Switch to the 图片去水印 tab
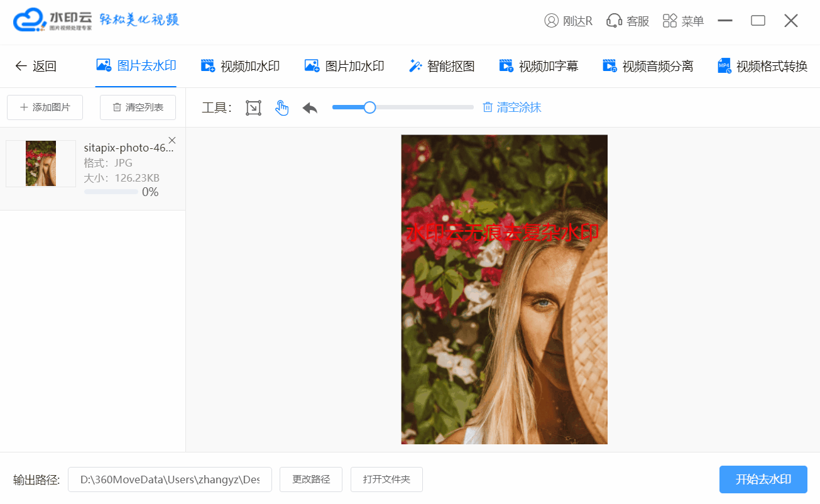This screenshot has height=504, width=820. [136, 65]
